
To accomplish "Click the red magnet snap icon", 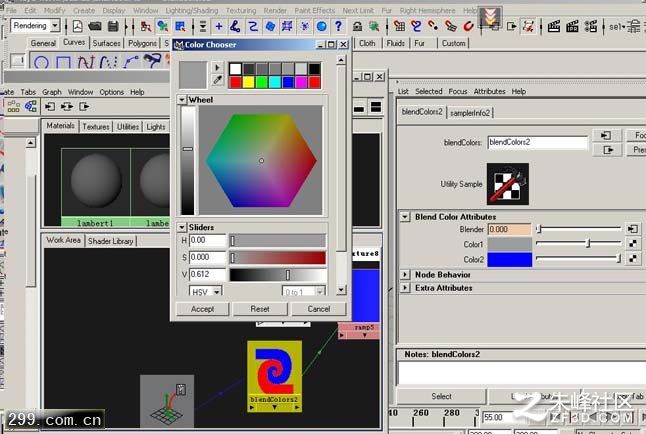I will [468, 26].
